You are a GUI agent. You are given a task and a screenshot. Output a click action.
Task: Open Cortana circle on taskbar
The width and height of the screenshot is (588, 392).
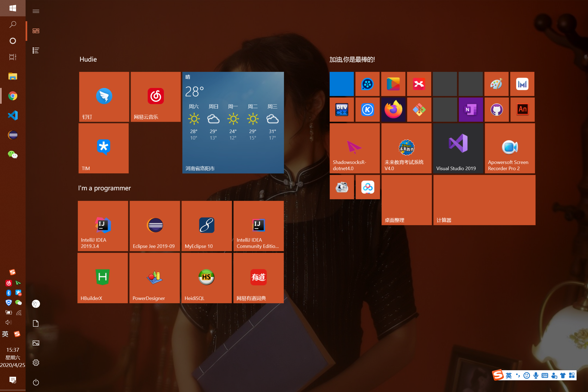tap(13, 41)
